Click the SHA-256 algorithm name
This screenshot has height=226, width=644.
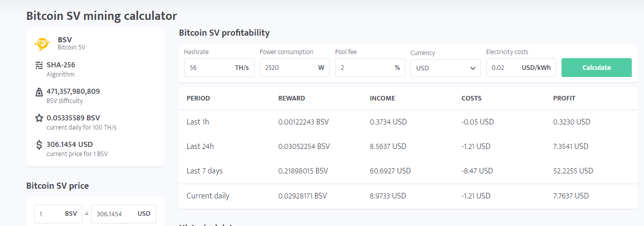61,65
